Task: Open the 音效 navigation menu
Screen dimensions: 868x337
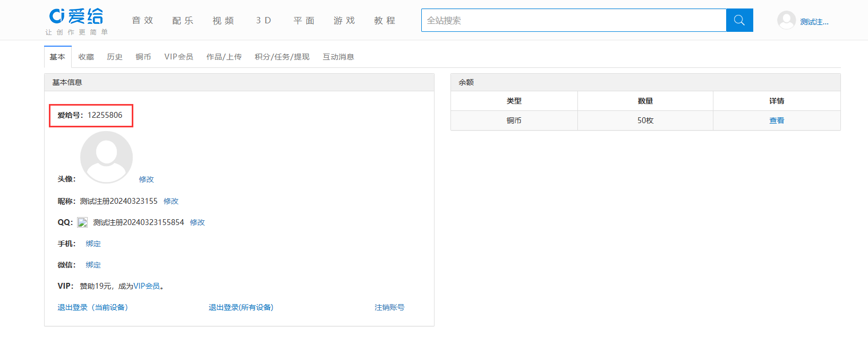Action: [x=142, y=21]
